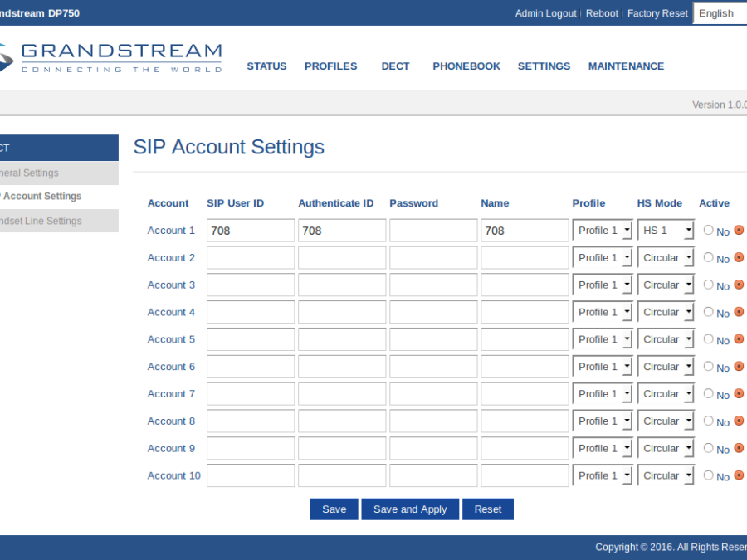Open Profile dropdown for Account 7
Screen dimensions: 747x560
(x=602, y=394)
